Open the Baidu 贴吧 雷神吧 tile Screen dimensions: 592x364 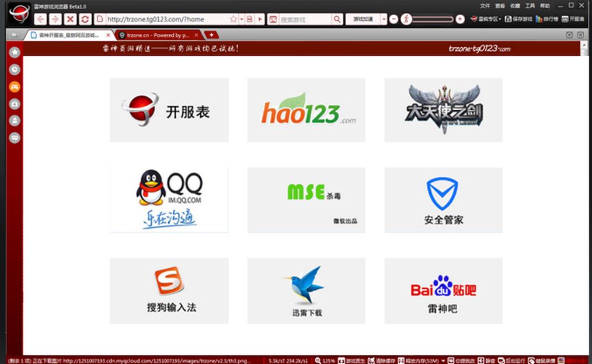point(443,290)
